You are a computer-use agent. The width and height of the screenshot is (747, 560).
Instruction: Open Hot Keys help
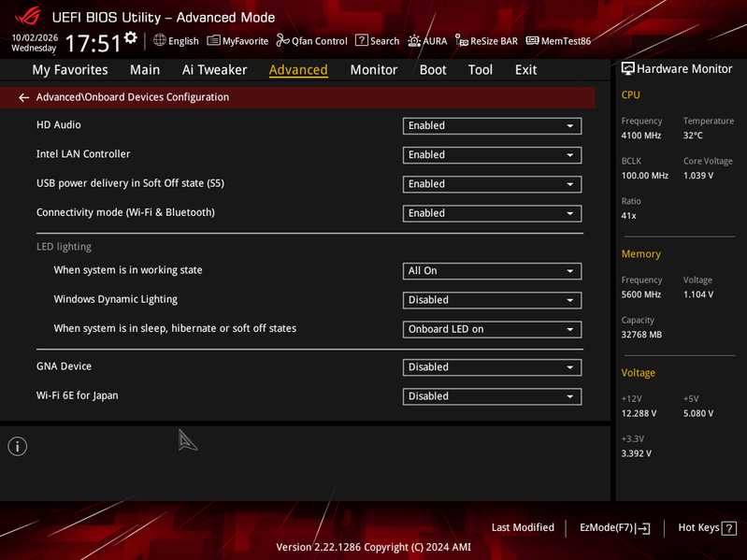(707, 527)
